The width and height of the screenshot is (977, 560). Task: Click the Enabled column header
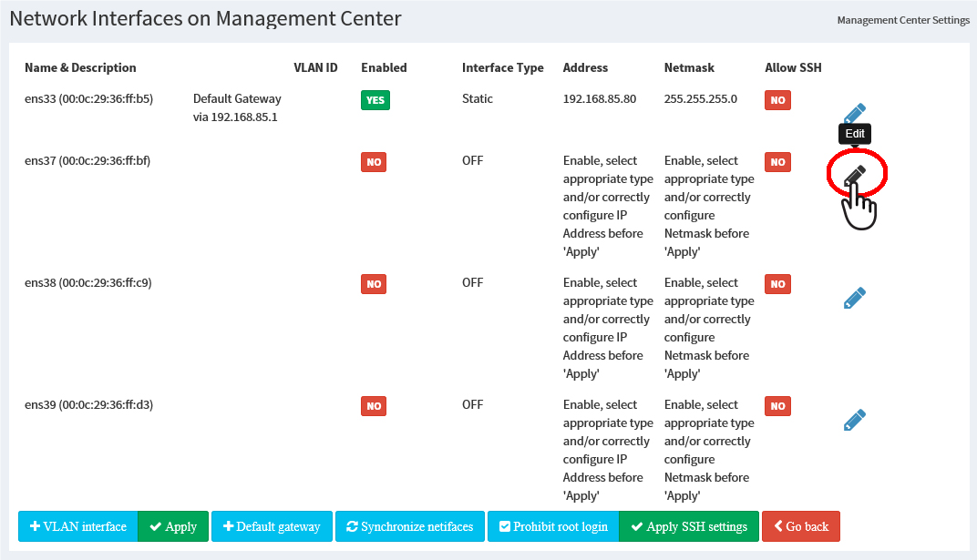click(x=384, y=67)
